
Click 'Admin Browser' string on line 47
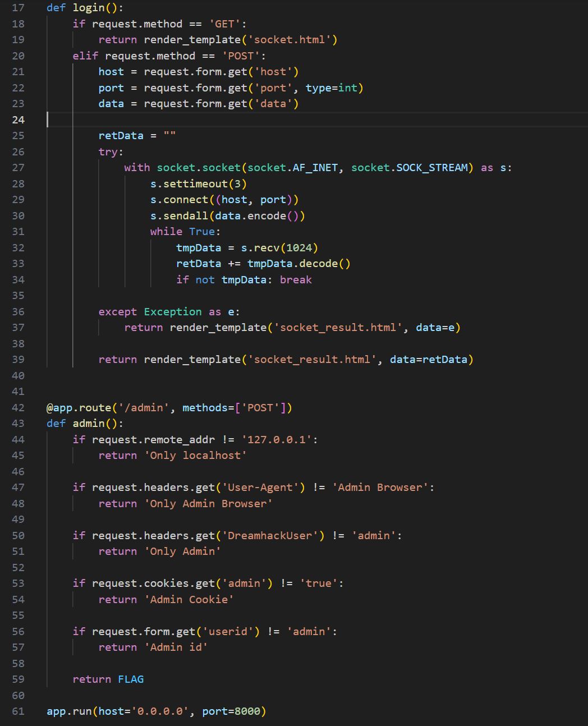pyautogui.click(x=380, y=488)
